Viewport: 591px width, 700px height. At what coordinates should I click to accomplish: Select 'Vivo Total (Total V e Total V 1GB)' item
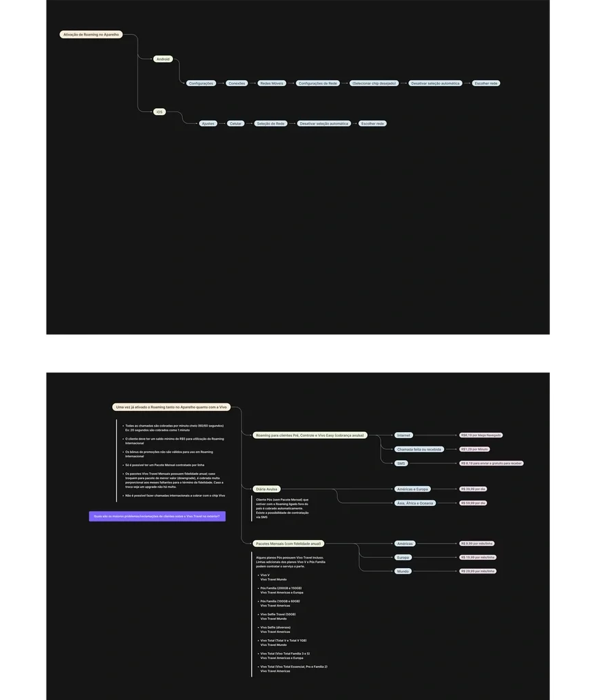pyautogui.click(x=283, y=643)
